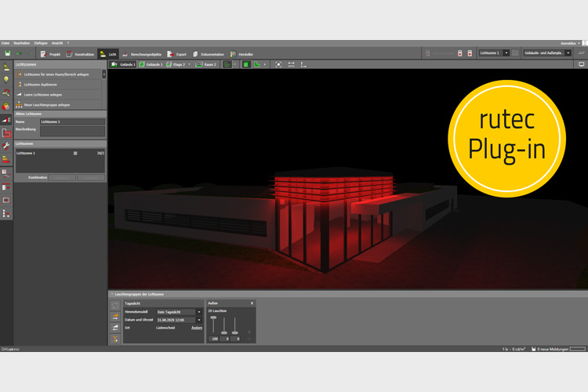588x392 pixels.
Task: Open the red rectangle frame tool
Action: [6, 200]
